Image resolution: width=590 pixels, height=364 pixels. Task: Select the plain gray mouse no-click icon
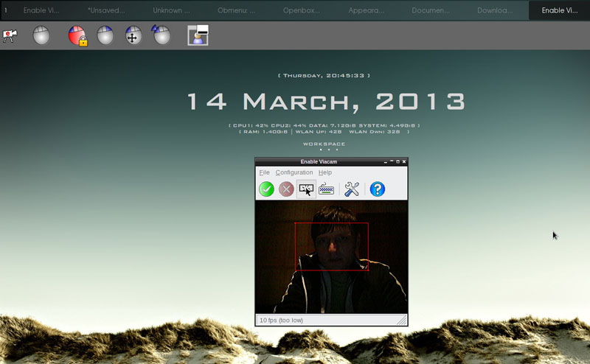click(x=41, y=35)
